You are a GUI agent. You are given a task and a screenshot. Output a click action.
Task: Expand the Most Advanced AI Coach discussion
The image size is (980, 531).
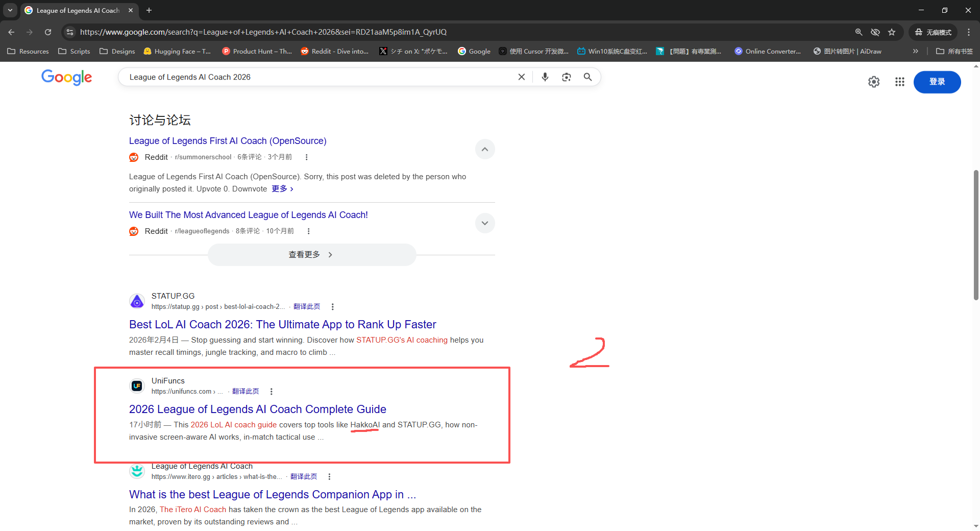point(484,223)
